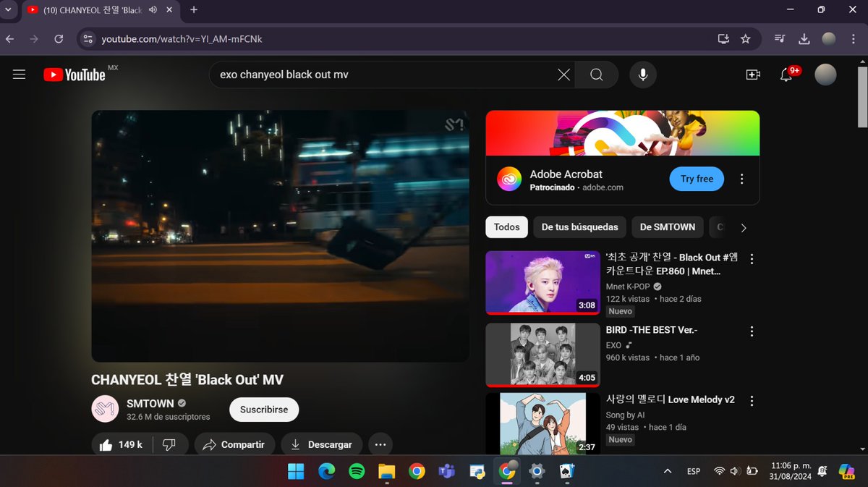Open the YouTube hamburger guide menu
Viewport: 868px width, 487px height.
point(20,75)
